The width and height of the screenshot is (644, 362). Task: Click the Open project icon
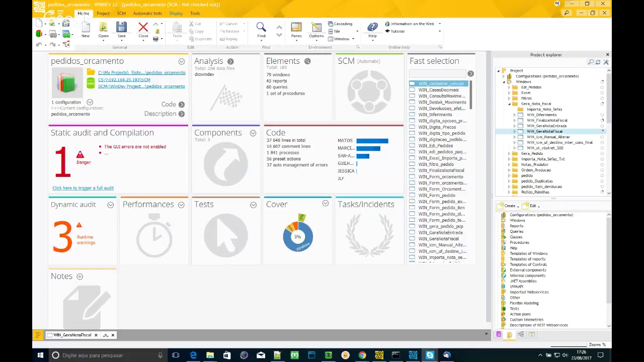pyautogui.click(x=103, y=27)
